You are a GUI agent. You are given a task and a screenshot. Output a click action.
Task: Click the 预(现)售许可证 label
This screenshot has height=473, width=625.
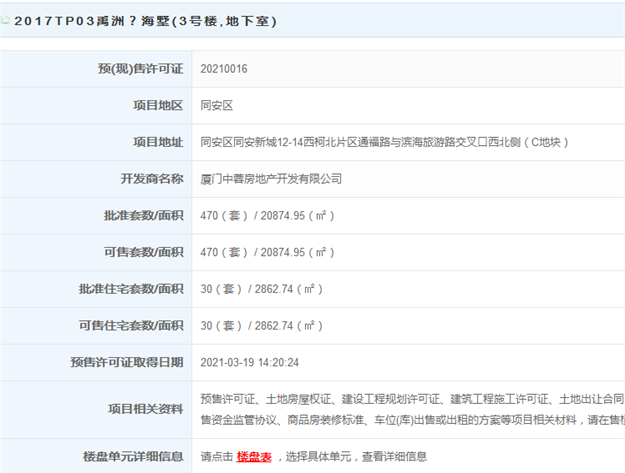pyautogui.click(x=141, y=69)
